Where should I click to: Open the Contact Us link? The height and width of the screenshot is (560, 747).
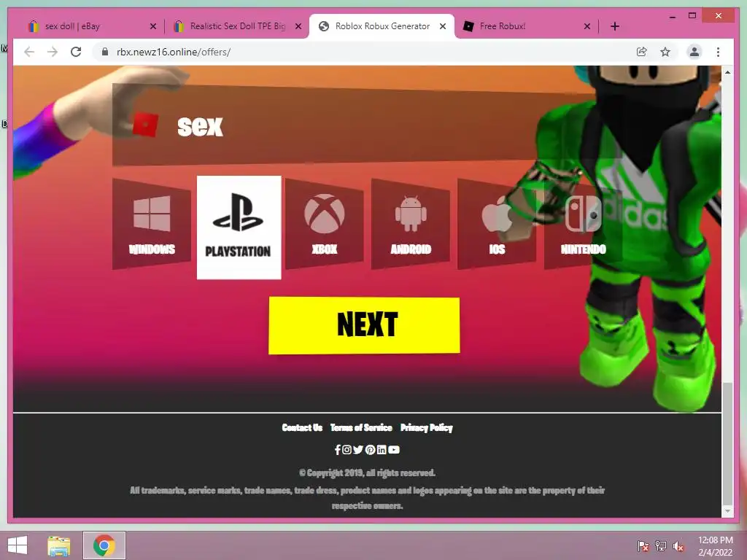tap(302, 427)
